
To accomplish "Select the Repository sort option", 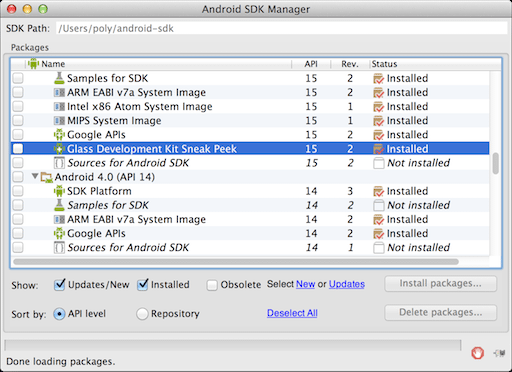I will coord(142,314).
